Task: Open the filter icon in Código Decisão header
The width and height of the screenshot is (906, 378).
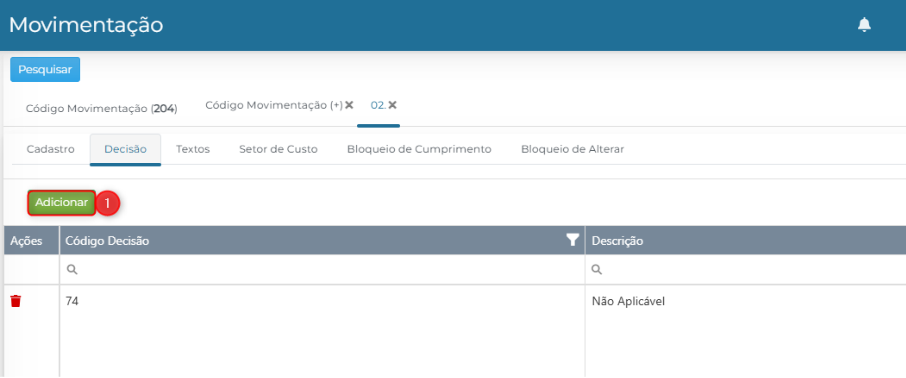Action: [572, 240]
